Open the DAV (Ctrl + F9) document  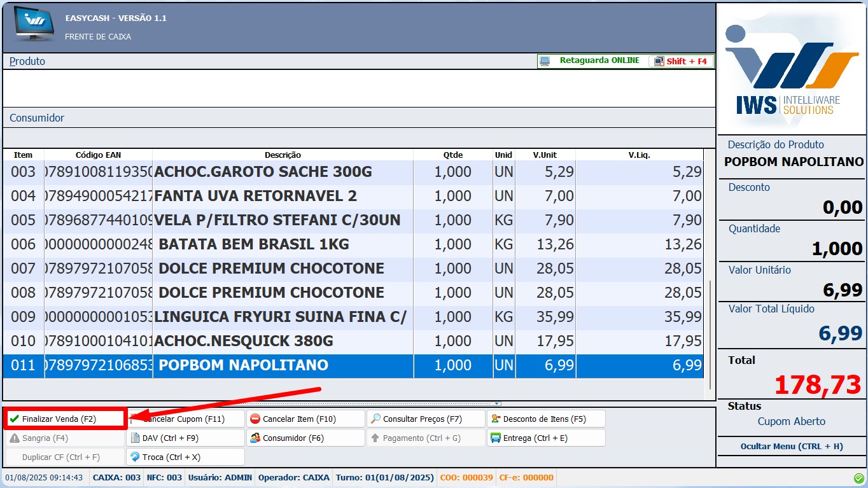185,438
